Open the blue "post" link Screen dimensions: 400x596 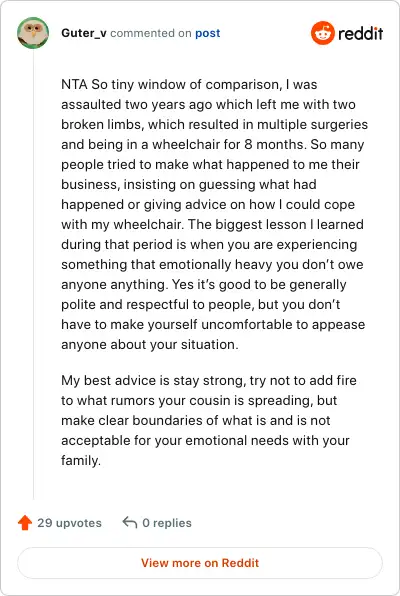[x=208, y=33]
